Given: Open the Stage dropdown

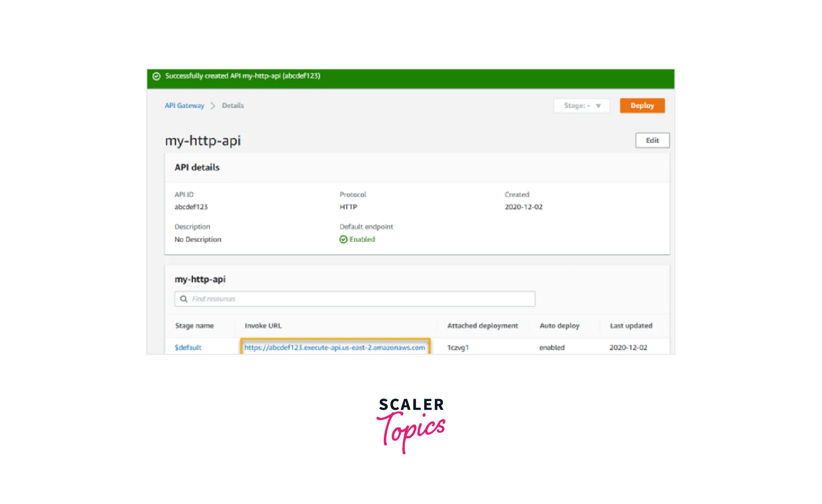Looking at the screenshot, I should click(x=582, y=106).
